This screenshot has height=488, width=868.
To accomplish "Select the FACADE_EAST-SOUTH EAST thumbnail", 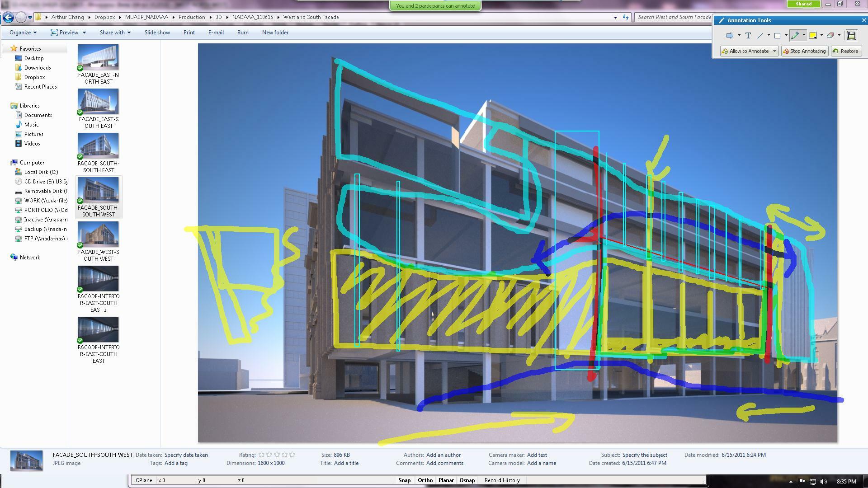I will 98,108.
